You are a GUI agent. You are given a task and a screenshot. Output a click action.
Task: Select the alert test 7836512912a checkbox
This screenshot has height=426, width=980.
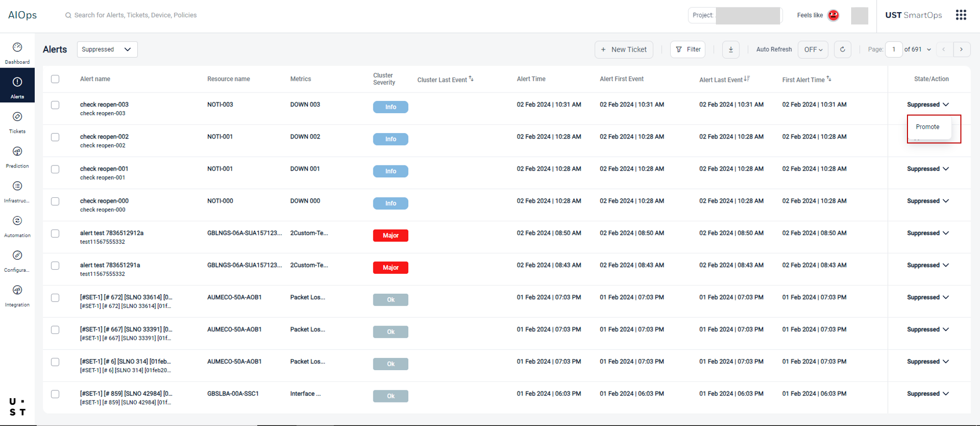click(55, 234)
